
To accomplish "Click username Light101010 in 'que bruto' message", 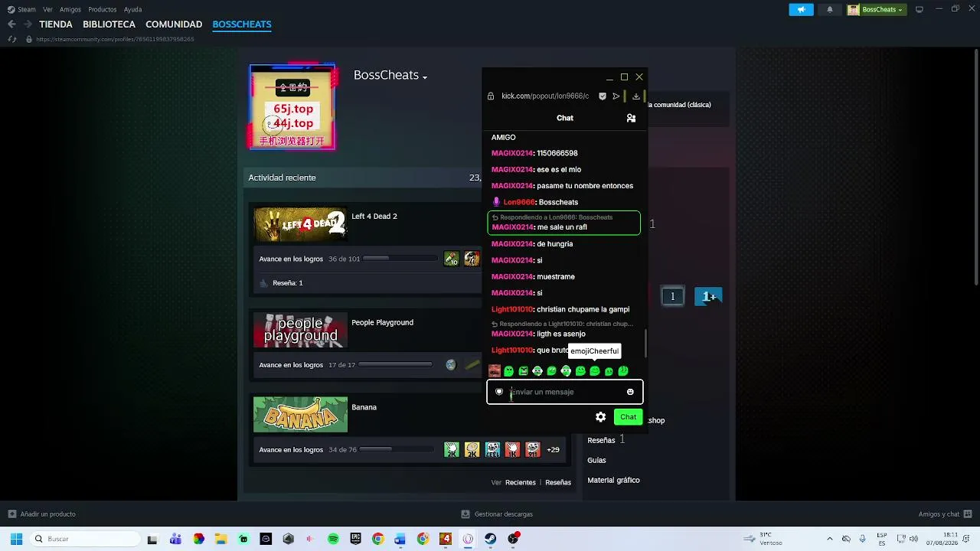I will [512, 350].
